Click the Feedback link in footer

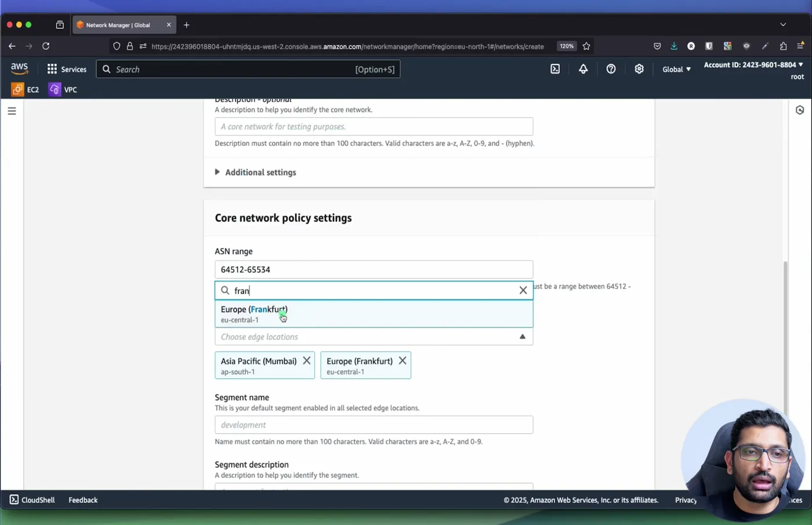[x=83, y=499]
